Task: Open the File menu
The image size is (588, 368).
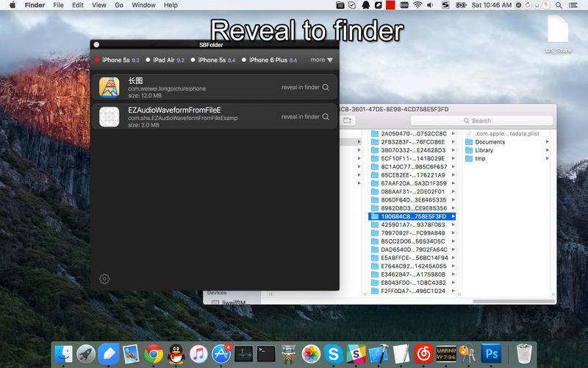Action: tap(58, 5)
